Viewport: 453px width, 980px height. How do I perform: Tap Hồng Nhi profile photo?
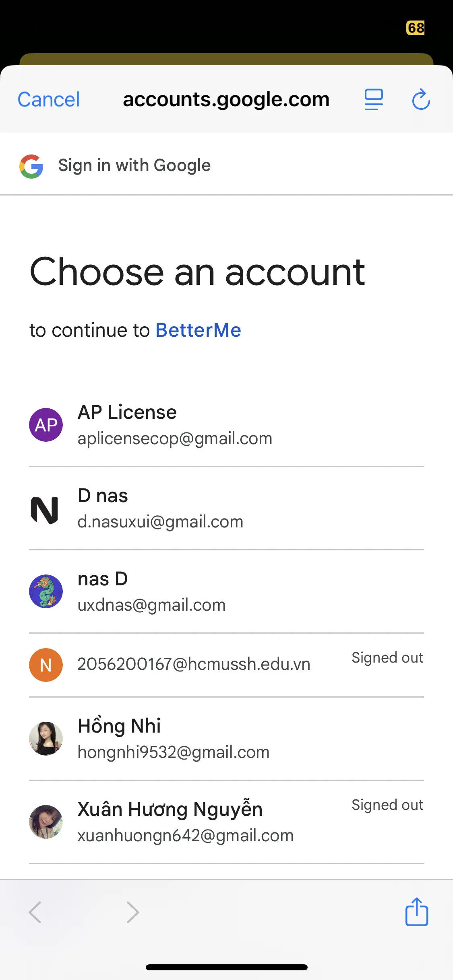pyautogui.click(x=46, y=739)
